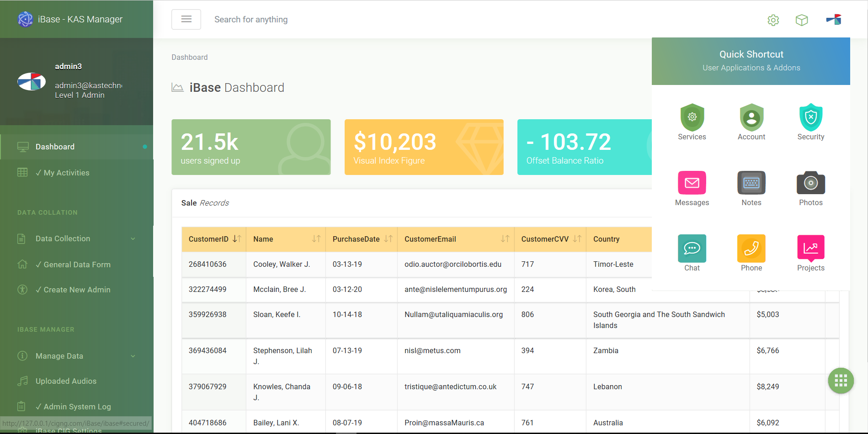868x434 pixels.
Task: Open the Services shortcut icon
Action: 692,118
